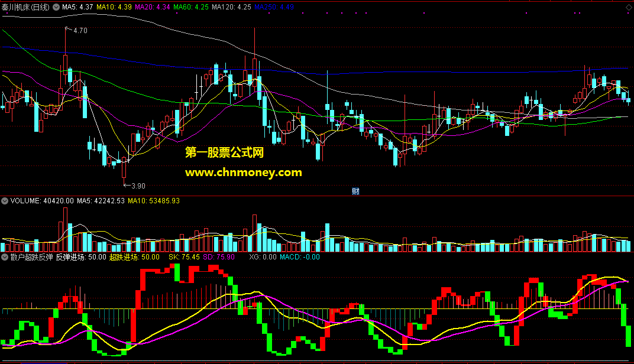The width and height of the screenshot is (634, 364).
Task: Click the SD: 75.90 value
Action: click(x=219, y=257)
